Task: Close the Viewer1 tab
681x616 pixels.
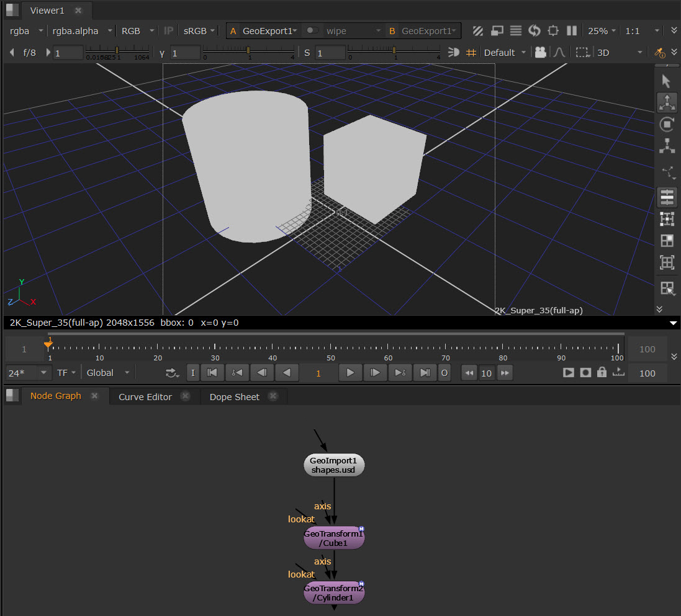Action: [x=78, y=10]
